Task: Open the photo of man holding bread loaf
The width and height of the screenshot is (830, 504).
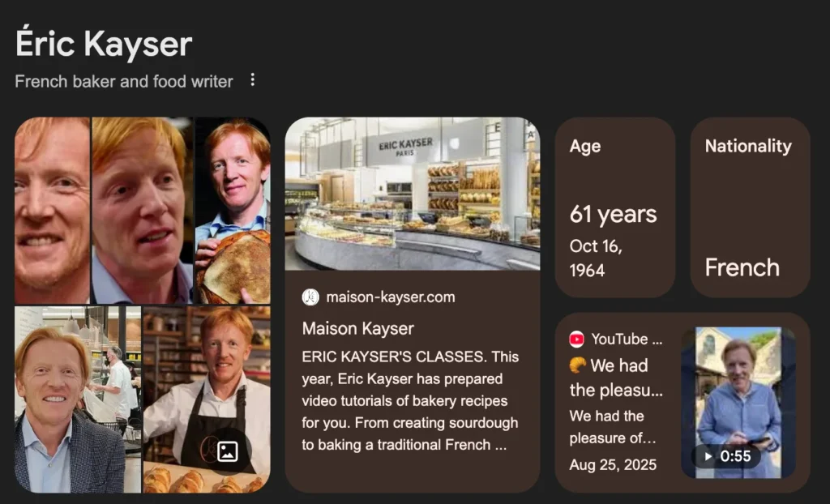Action: pyautogui.click(x=233, y=210)
